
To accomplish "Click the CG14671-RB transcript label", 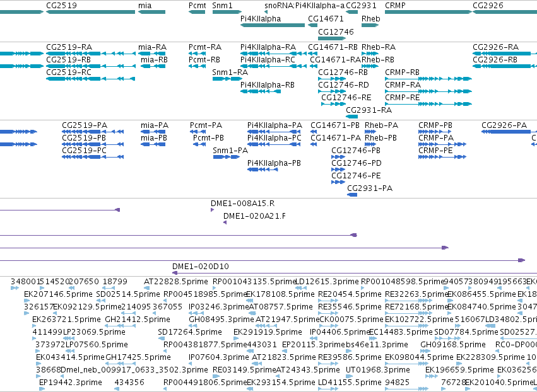I will [333, 47].
